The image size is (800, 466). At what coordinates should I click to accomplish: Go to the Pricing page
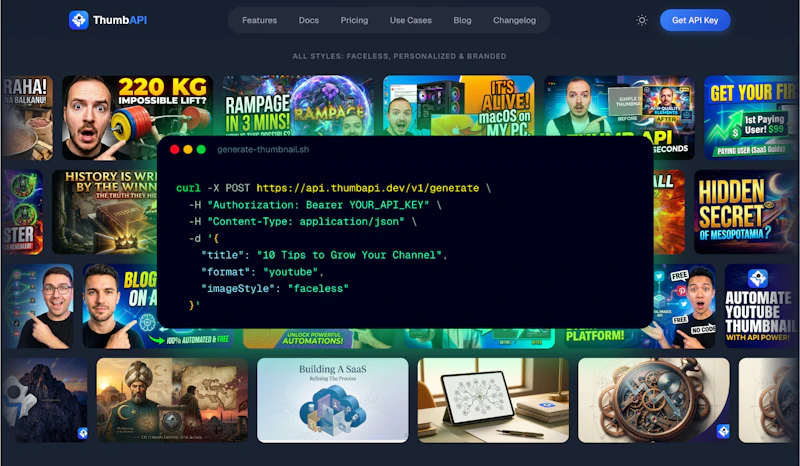click(354, 20)
